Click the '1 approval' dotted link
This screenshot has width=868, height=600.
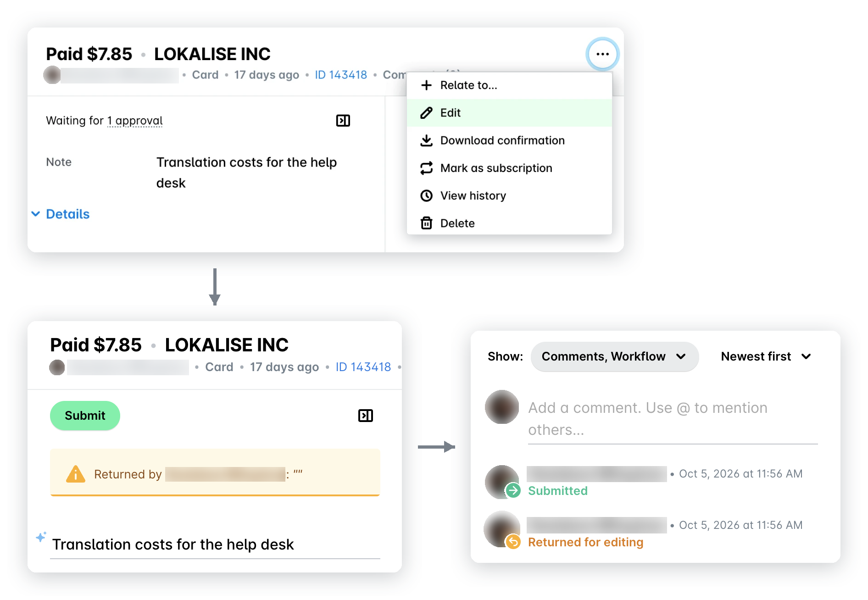tap(135, 121)
